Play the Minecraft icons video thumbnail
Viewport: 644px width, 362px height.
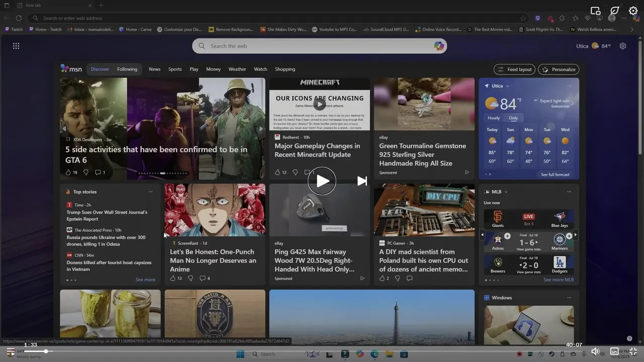click(x=319, y=104)
